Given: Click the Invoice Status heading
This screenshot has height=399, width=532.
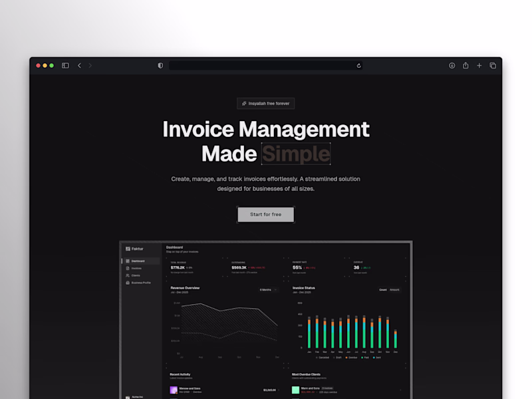Looking at the screenshot, I should pos(304,288).
